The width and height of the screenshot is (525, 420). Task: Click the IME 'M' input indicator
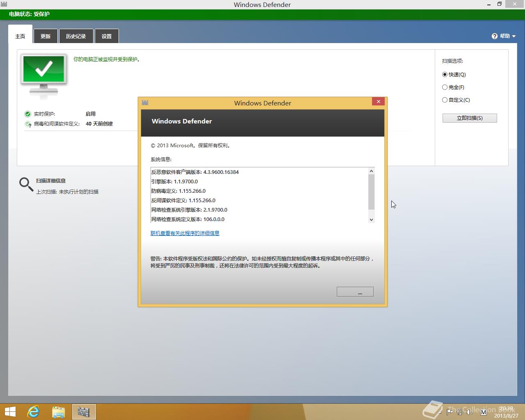coord(483,411)
